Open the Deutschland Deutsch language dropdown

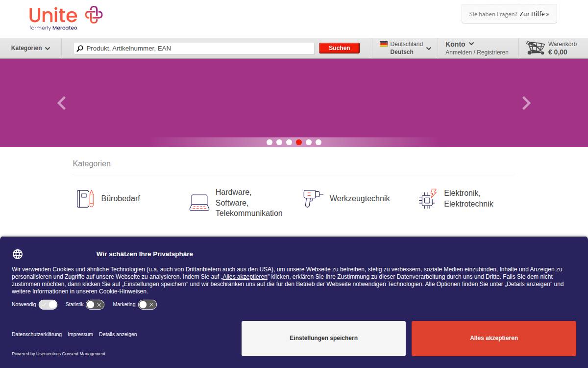(x=405, y=48)
